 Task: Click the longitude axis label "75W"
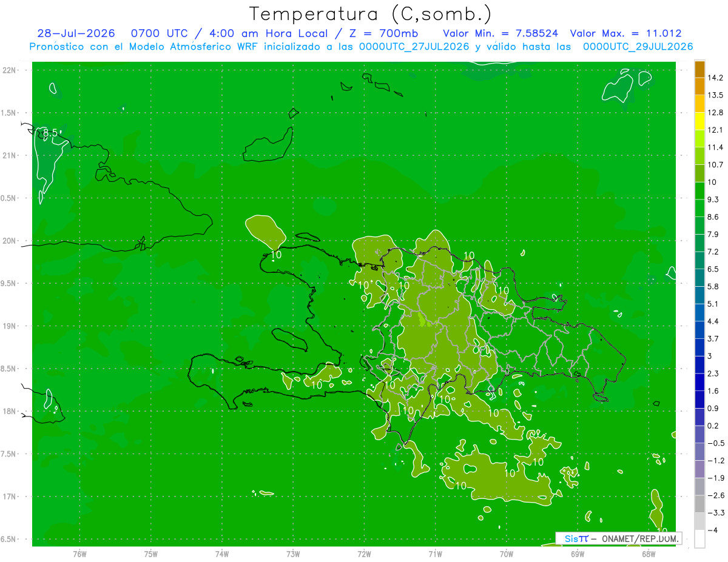151,554
